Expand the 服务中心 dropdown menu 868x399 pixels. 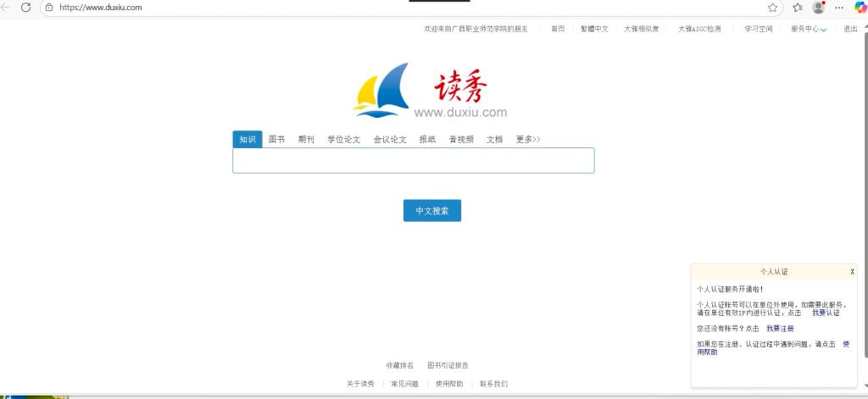pyautogui.click(x=808, y=29)
